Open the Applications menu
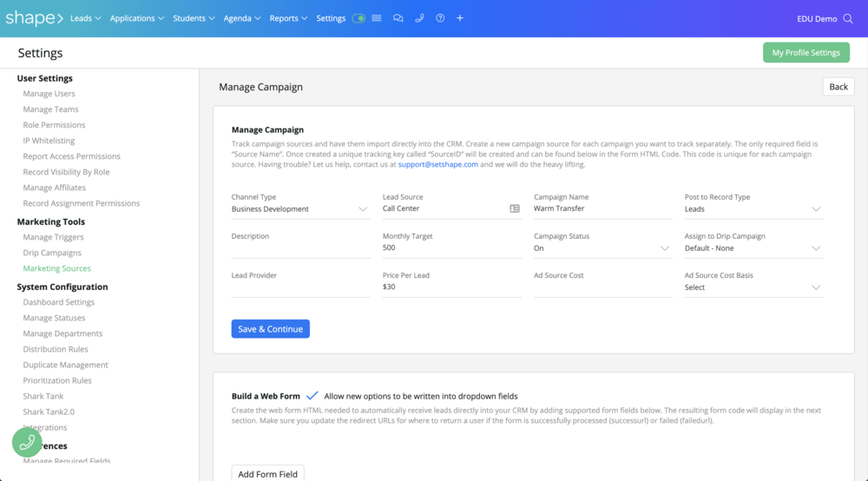The height and width of the screenshot is (481, 868). (137, 18)
